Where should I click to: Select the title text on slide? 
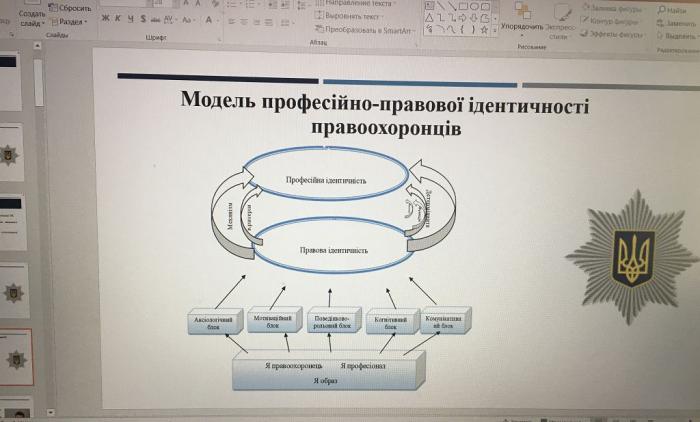385,113
